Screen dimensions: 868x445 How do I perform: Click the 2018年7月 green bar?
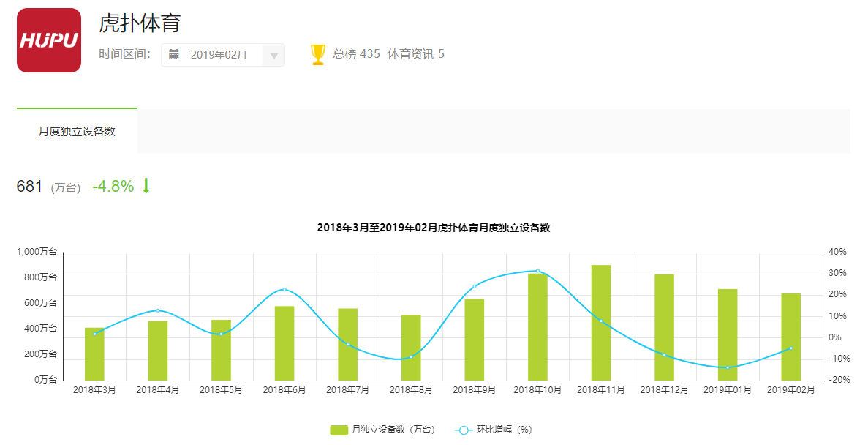point(347,344)
